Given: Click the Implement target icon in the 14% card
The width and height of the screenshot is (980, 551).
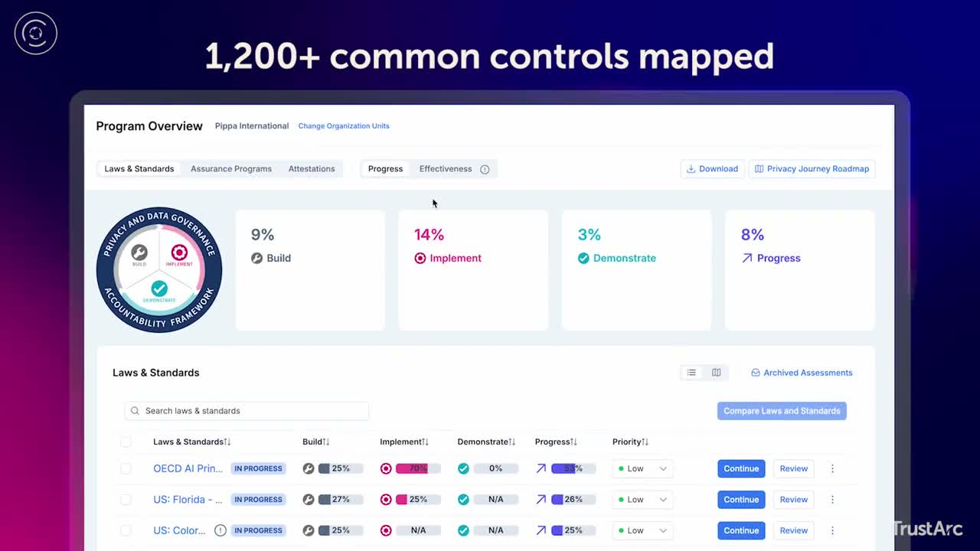Looking at the screenshot, I should click(x=420, y=258).
